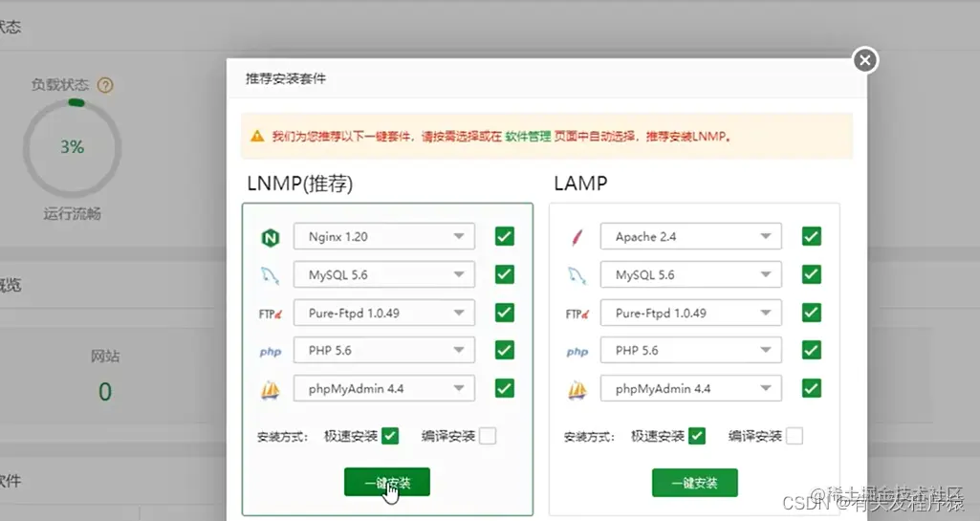Click the FTP icon in LNMP panel
This screenshot has height=521, width=980.
pyautogui.click(x=270, y=314)
